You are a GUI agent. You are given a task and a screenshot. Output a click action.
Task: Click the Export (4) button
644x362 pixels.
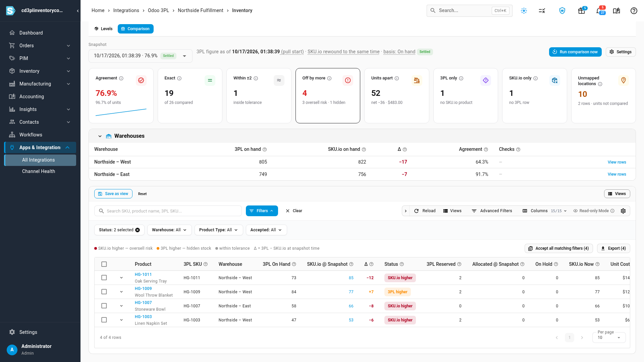point(613,248)
